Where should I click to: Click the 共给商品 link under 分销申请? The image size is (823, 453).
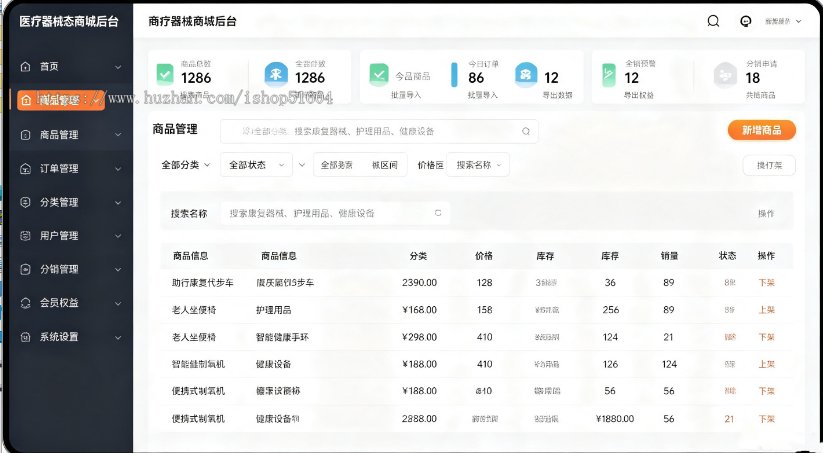761,95
